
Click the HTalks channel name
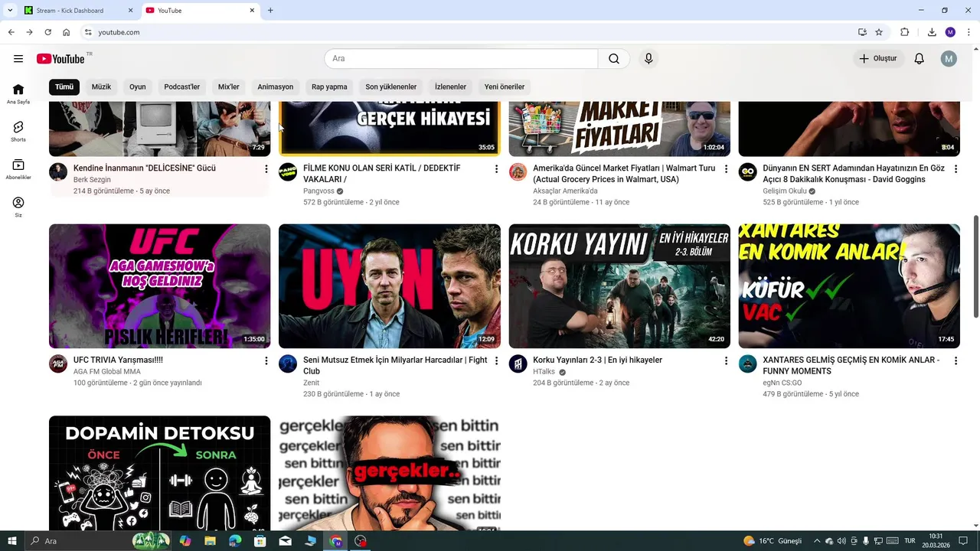coord(544,372)
